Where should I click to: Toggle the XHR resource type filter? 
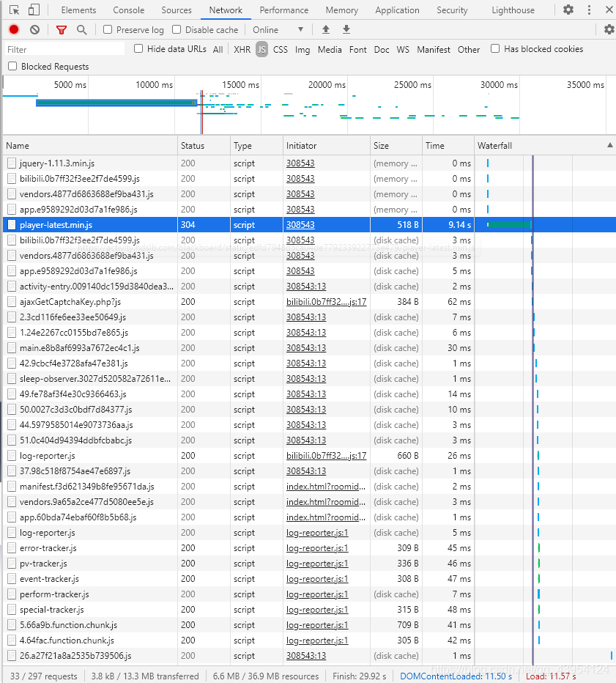[242, 49]
